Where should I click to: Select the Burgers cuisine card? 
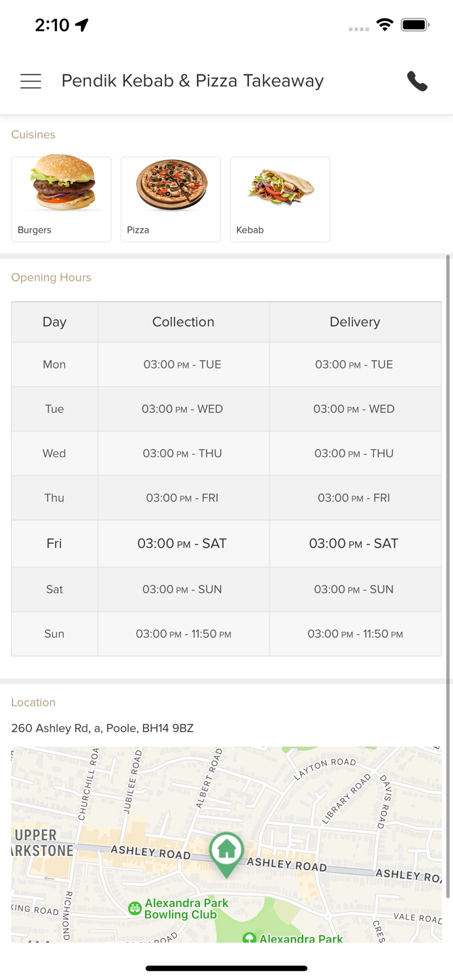pyautogui.click(x=61, y=199)
